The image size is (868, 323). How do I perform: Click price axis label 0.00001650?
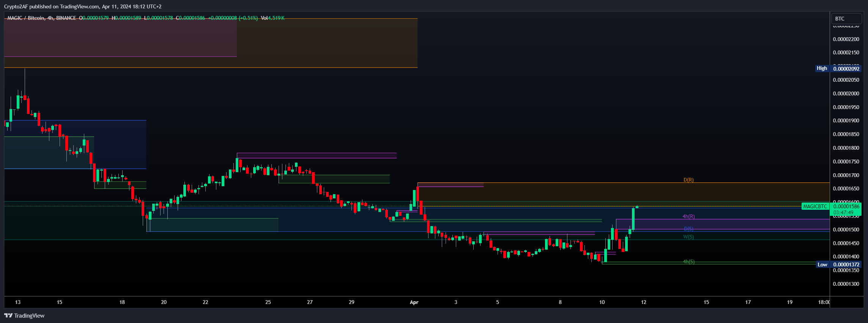coord(846,188)
